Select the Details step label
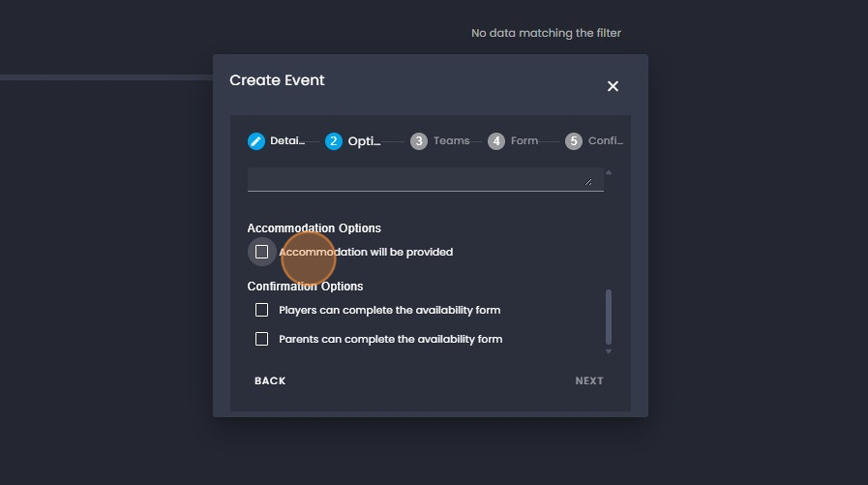Screen dimensions: 868x485 tap(287, 141)
